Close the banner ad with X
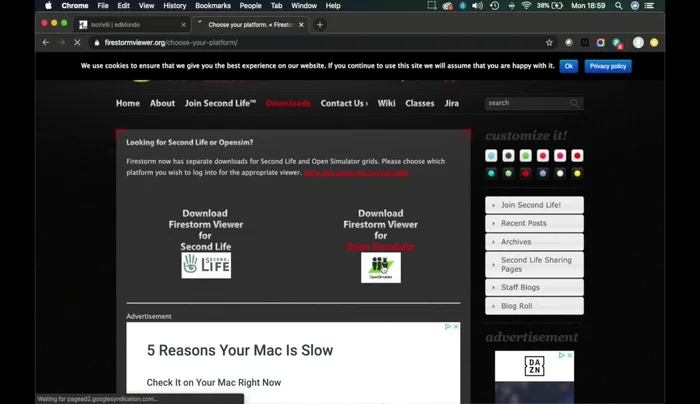The width and height of the screenshot is (700, 404). [456, 326]
